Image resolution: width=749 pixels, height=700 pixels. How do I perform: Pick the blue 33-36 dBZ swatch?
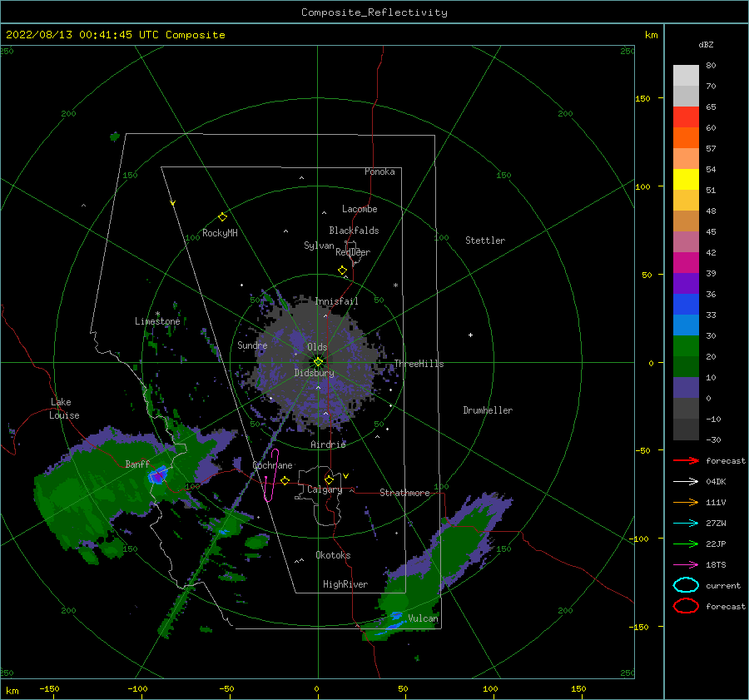[686, 304]
